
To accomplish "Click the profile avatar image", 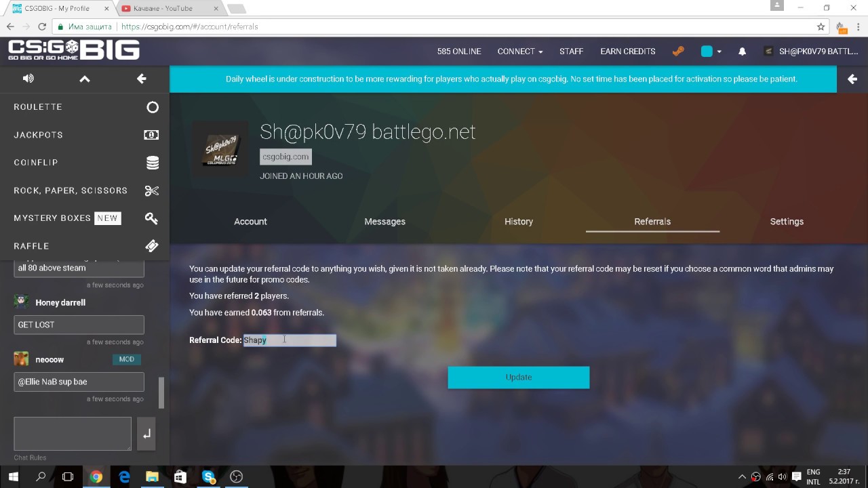I will point(220,149).
